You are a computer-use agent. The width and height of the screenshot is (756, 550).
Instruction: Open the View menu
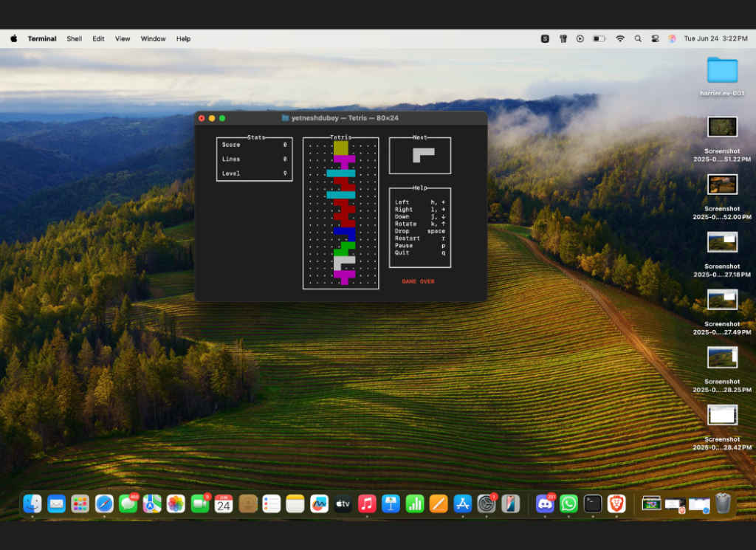click(x=123, y=38)
